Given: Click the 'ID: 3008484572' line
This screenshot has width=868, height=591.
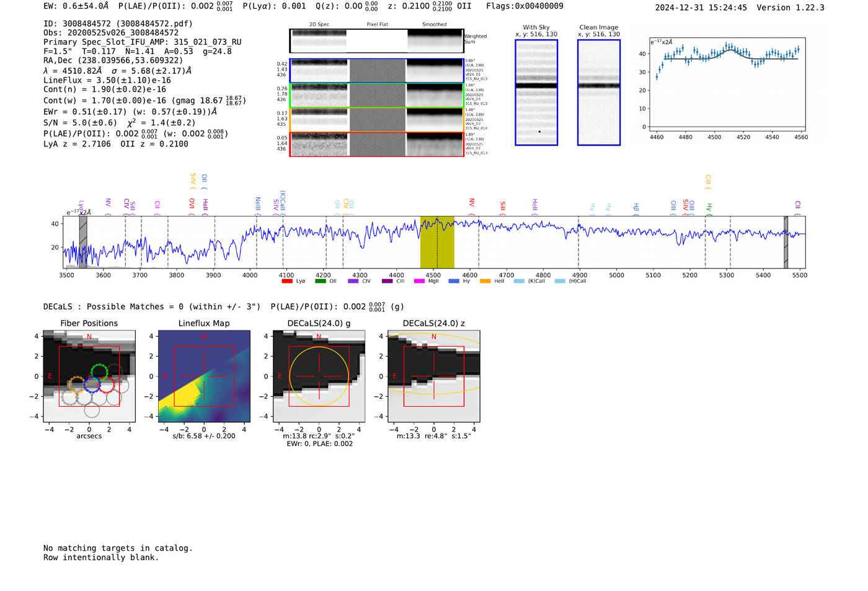Looking at the screenshot, I should coord(118,24).
